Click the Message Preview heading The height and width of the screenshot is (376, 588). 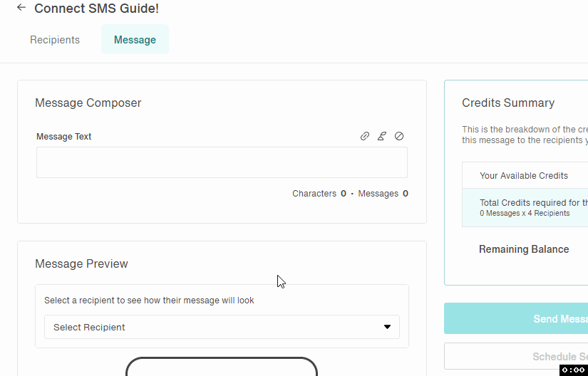coord(81,263)
